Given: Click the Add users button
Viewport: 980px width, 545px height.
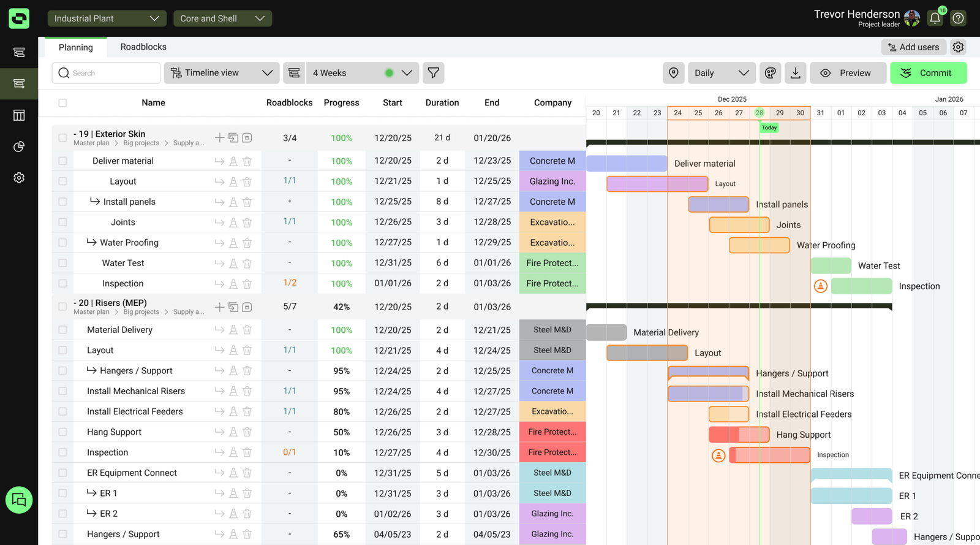Looking at the screenshot, I should click(x=914, y=47).
